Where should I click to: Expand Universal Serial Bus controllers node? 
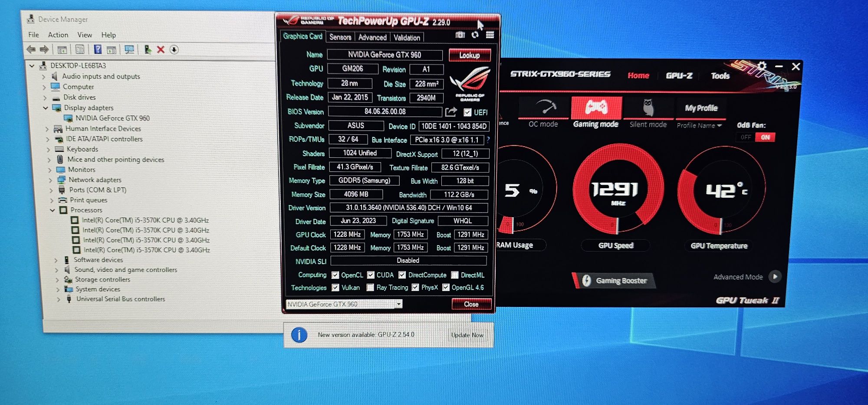58,299
